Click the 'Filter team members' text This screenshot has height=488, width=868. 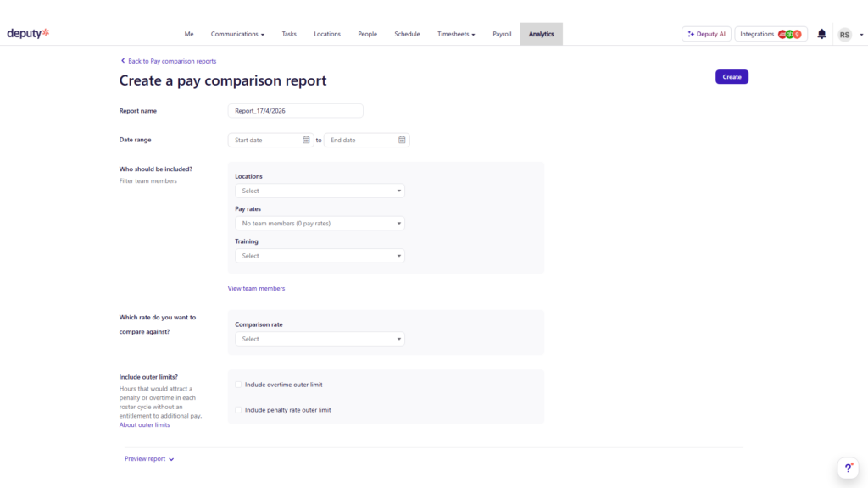click(x=147, y=181)
